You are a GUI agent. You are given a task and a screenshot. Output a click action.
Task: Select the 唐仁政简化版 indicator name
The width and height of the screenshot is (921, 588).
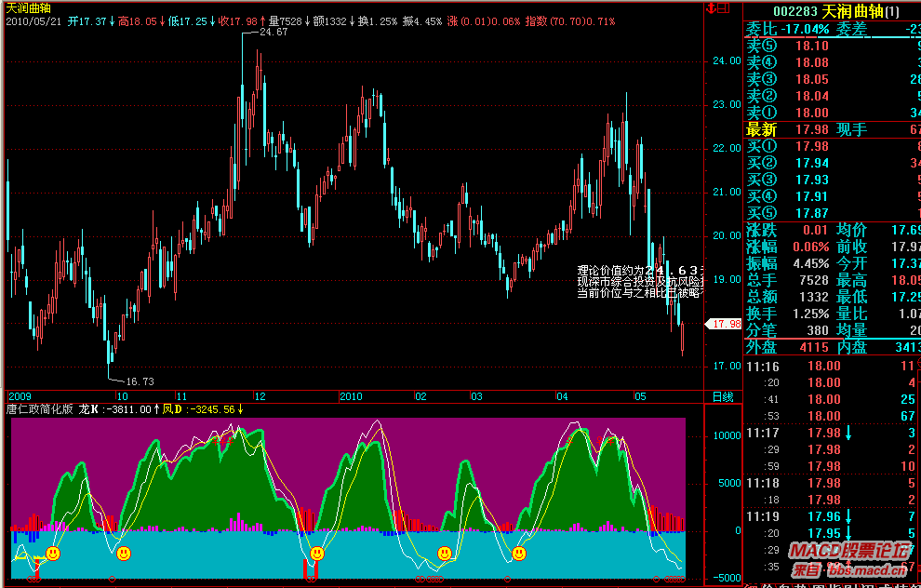pos(40,408)
